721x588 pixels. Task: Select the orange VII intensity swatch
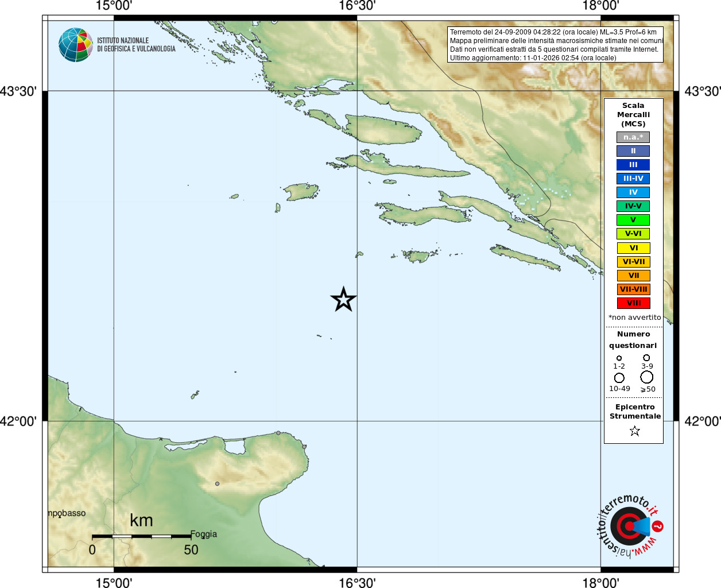633,276
